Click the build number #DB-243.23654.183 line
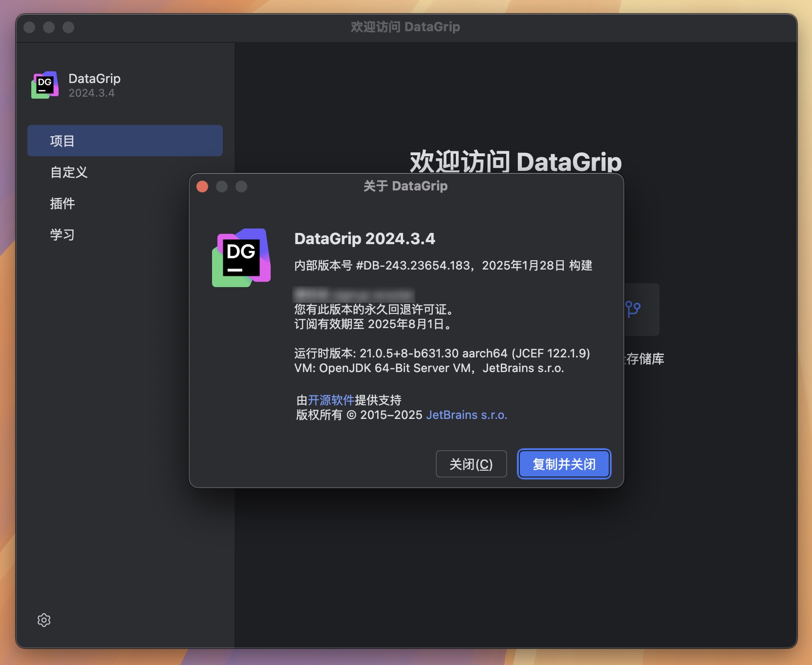812x665 pixels. click(x=443, y=266)
